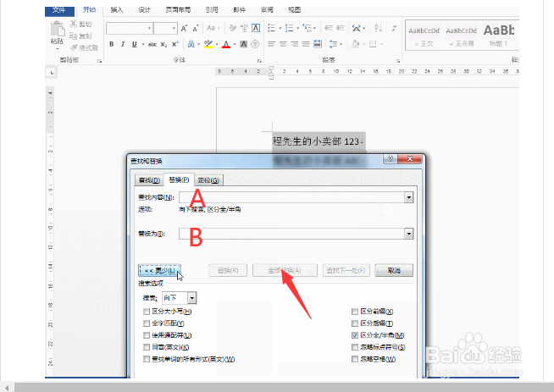Check the 区分后缀 (match suffix) checkbox
554x392 pixels.
click(355, 323)
